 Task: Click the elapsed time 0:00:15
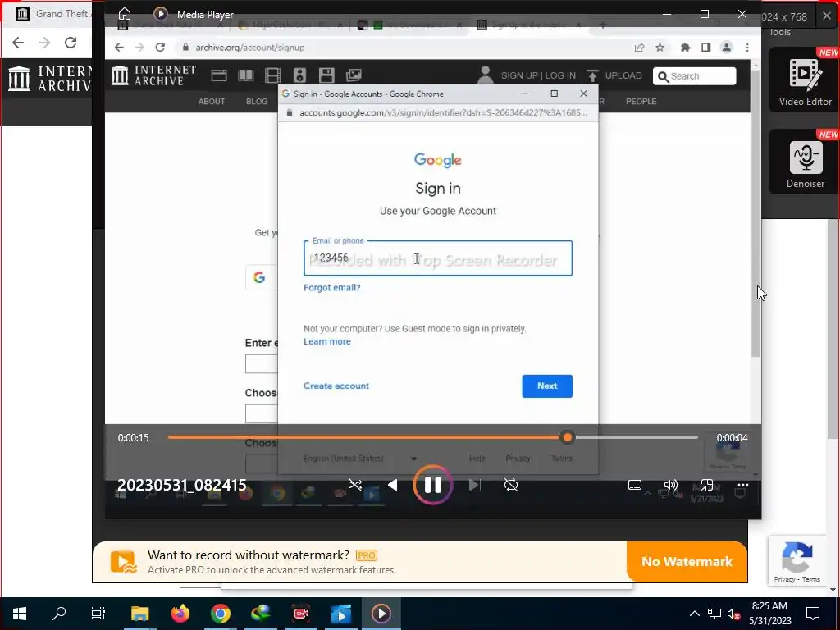[133, 438]
